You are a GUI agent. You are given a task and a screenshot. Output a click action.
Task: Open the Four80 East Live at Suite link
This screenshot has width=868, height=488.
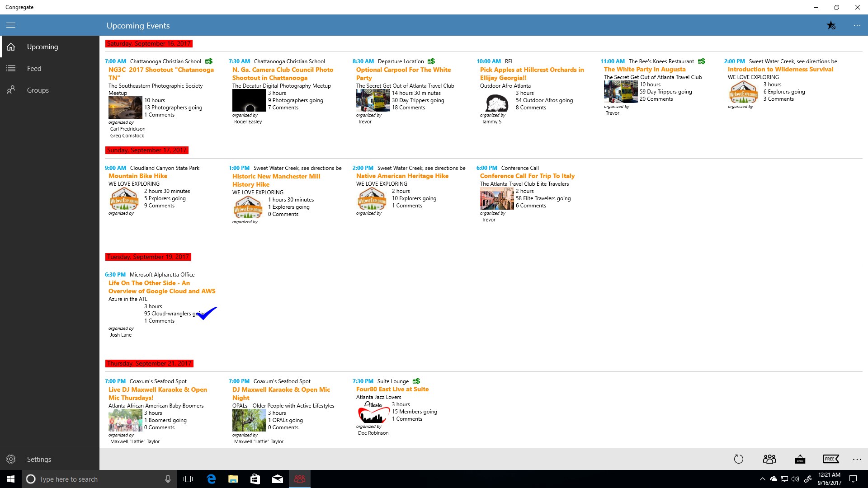pos(392,389)
